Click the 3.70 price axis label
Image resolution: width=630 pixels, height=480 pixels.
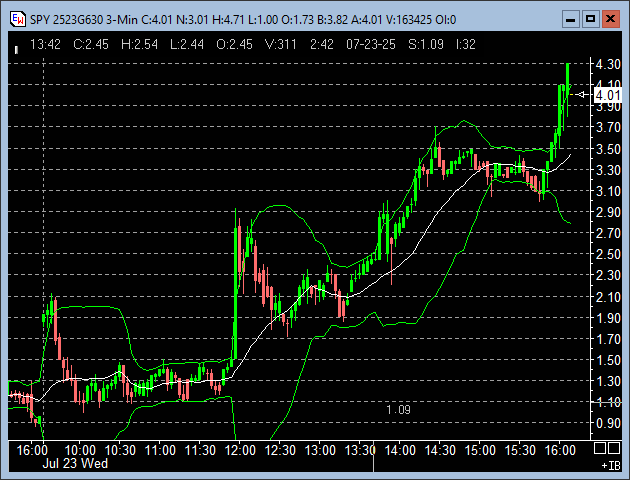click(x=608, y=127)
